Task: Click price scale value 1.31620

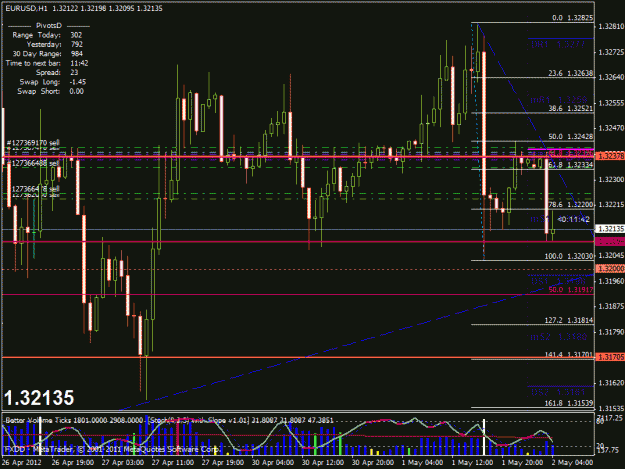Action: pos(611,383)
